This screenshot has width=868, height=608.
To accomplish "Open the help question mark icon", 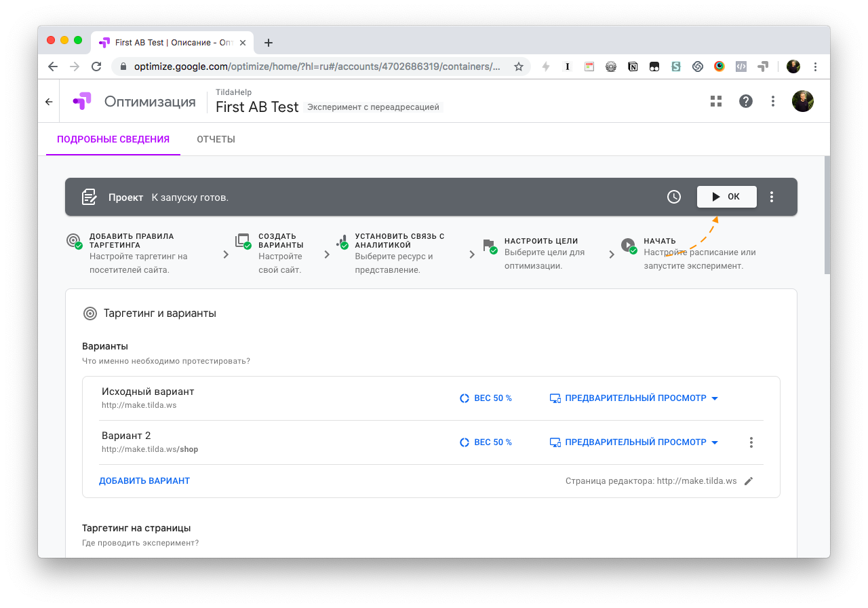I will click(x=746, y=101).
